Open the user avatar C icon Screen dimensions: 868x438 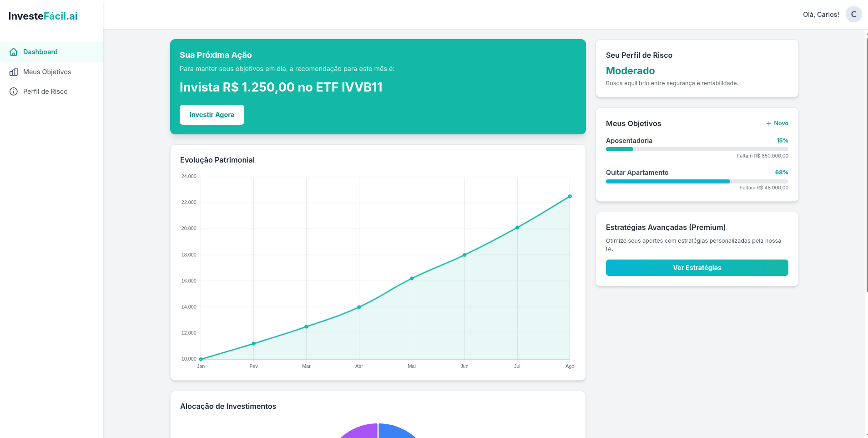(x=853, y=15)
